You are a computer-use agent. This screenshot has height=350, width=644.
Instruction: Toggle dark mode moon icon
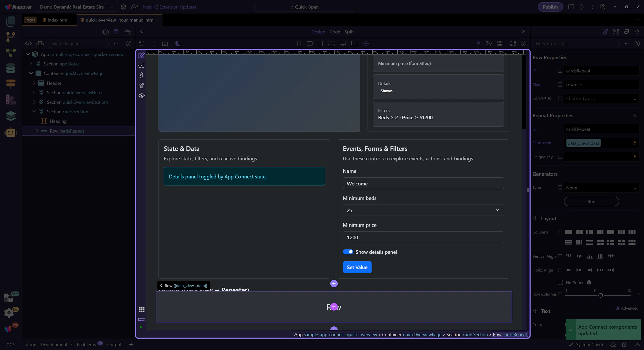pos(178,43)
